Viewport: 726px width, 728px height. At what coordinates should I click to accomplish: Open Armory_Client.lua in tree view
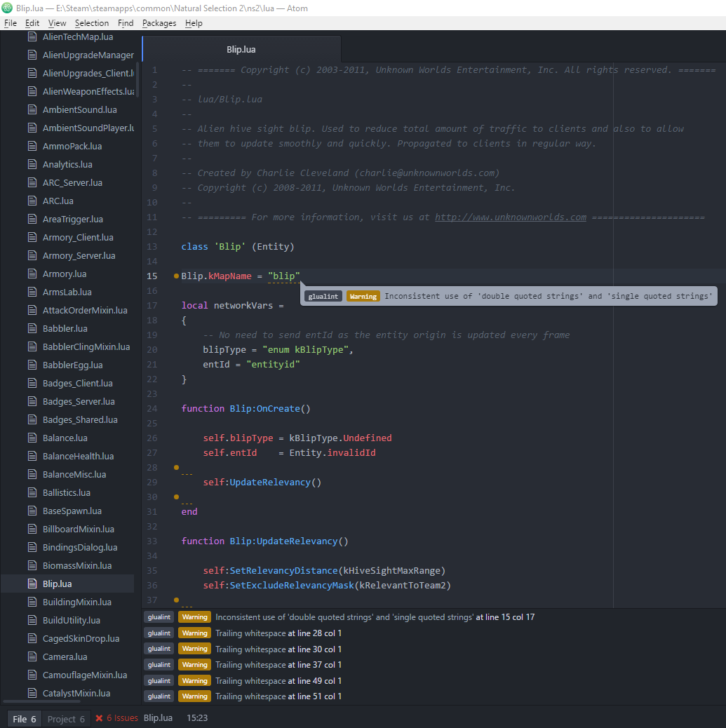tap(78, 238)
